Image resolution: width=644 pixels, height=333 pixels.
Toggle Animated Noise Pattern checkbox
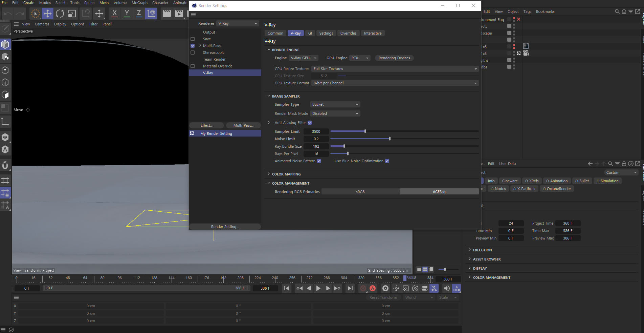click(x=319, y=161)
